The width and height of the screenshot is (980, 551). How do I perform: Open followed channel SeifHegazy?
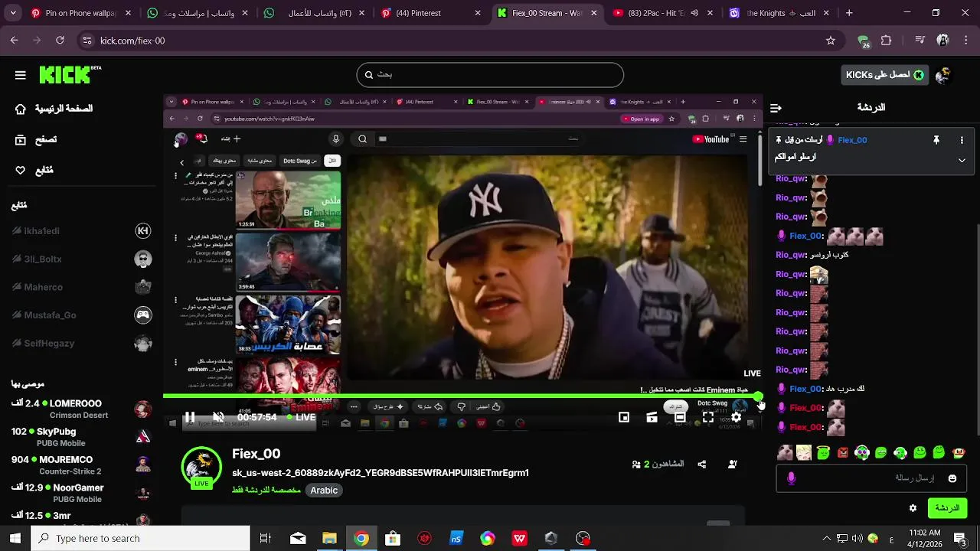tap(82, 343)
